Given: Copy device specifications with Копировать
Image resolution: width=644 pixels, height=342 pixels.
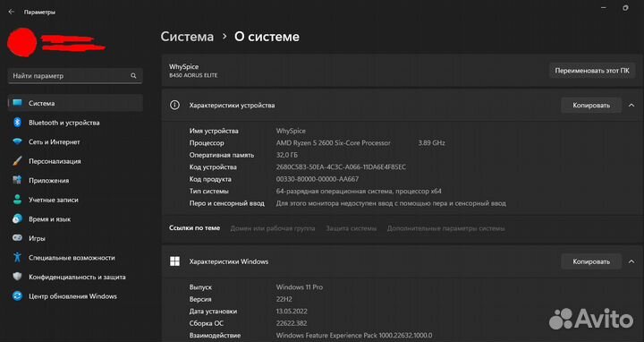Looking at the screenshot, I should pyautogui.click(x=591, y=106).
